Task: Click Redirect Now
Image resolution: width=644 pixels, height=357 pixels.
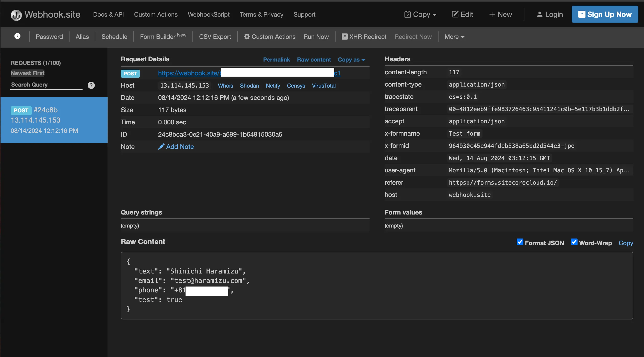Action: tap(413, 37)
